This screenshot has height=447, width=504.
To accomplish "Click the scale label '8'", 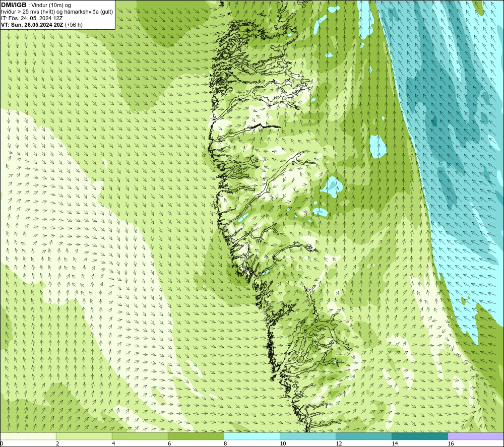I will pos(225,444).
